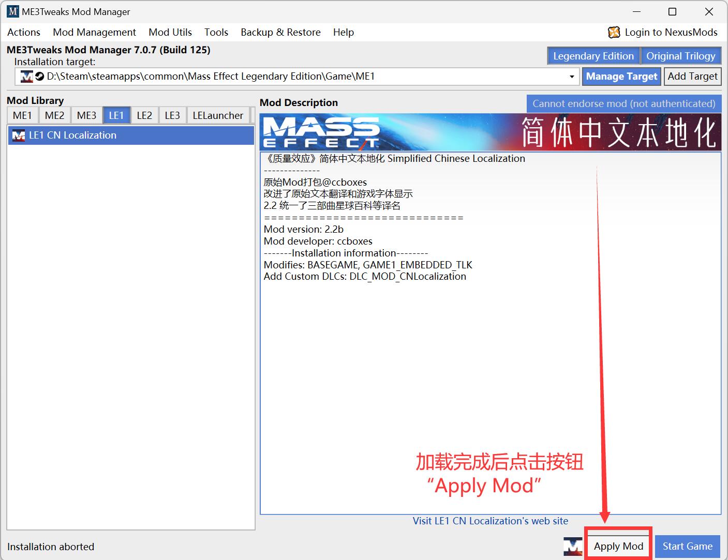Switch to the ME3 mod library tab
Screen dimensions: 728x560
(86, 115)
